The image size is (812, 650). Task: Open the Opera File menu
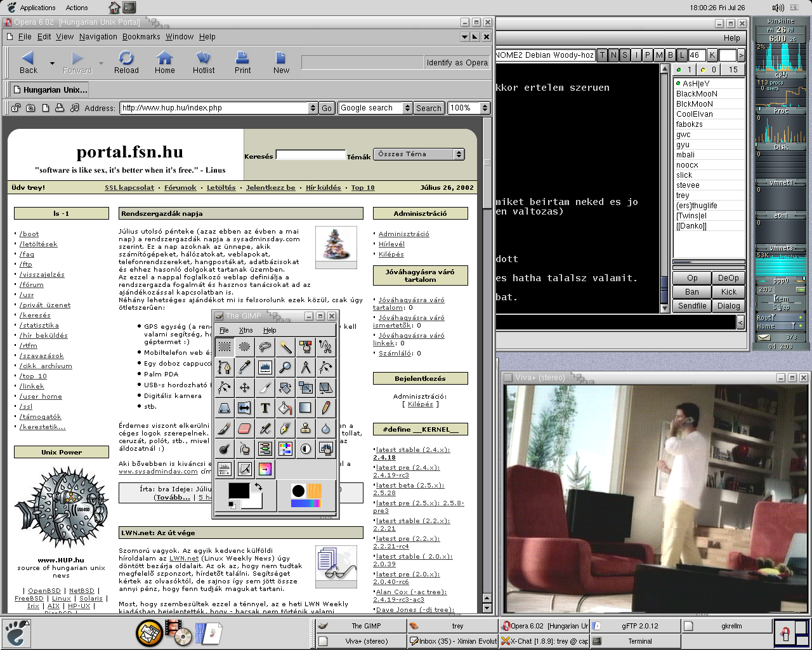(x=25, y=37)
